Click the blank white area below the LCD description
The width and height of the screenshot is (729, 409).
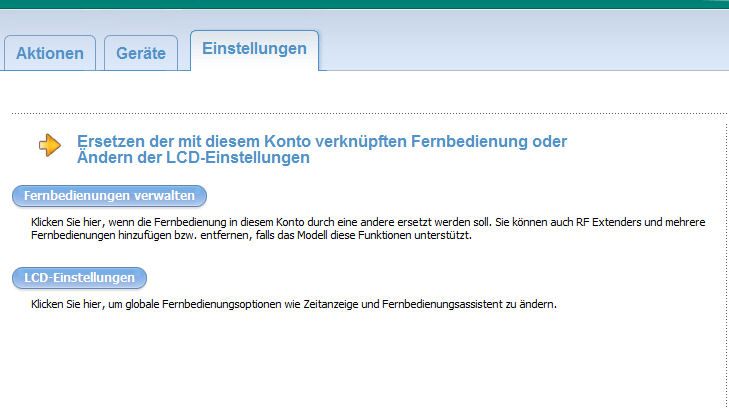point(360,360)
